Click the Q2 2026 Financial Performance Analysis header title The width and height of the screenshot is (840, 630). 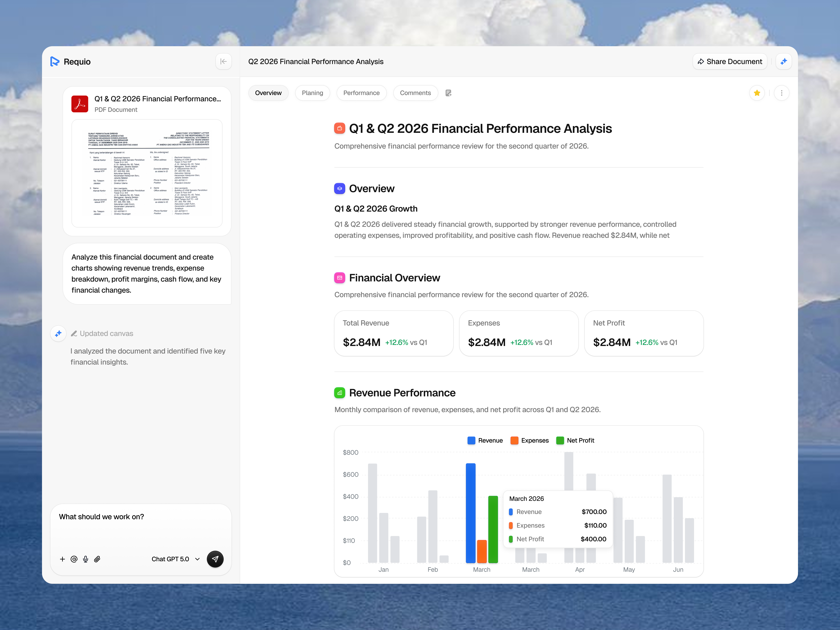point(316,62)
